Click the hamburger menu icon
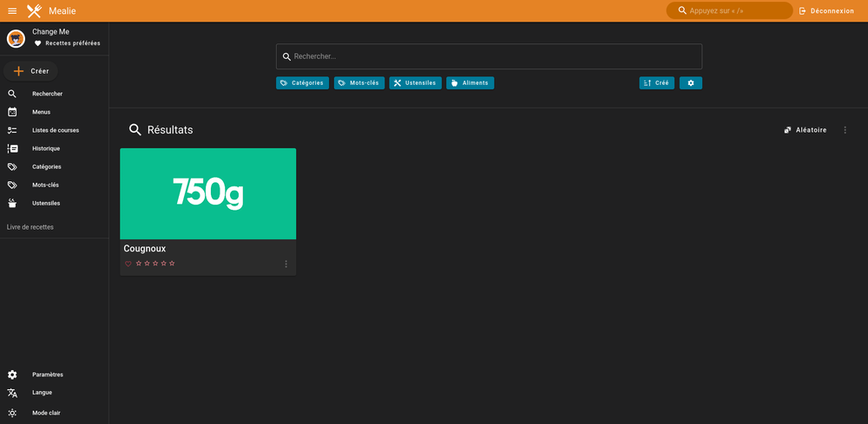This screenshot has height=424, width=868. 12,10
